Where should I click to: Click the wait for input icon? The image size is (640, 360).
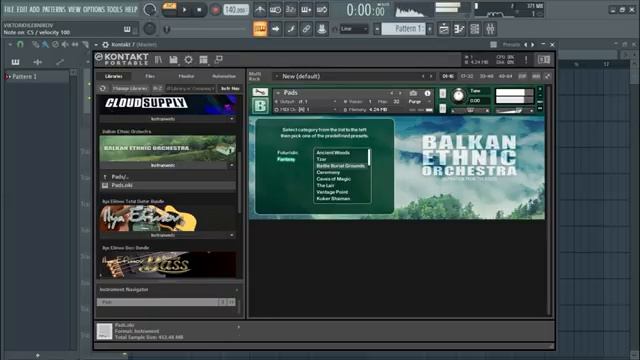pos(275,10)
